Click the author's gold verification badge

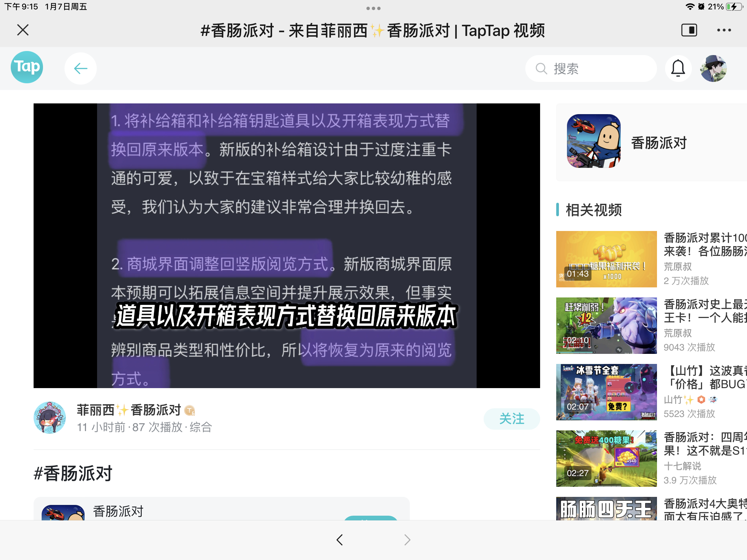190,411
